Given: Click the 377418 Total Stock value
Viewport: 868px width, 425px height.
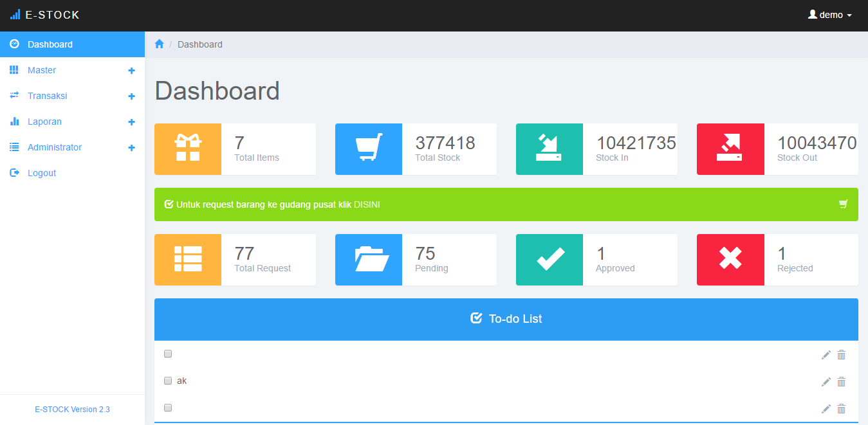Looking at the screenshot, I should click(445, 143).
